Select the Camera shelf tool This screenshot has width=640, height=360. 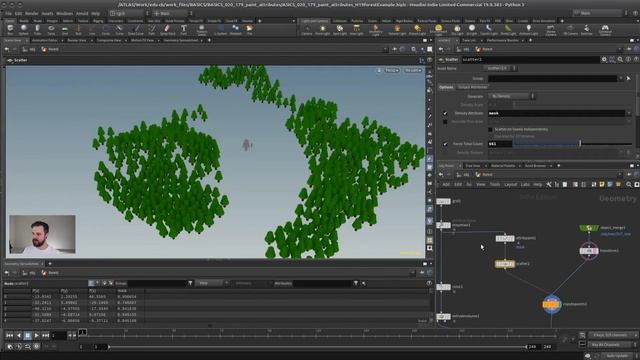(x=307, y=29)
